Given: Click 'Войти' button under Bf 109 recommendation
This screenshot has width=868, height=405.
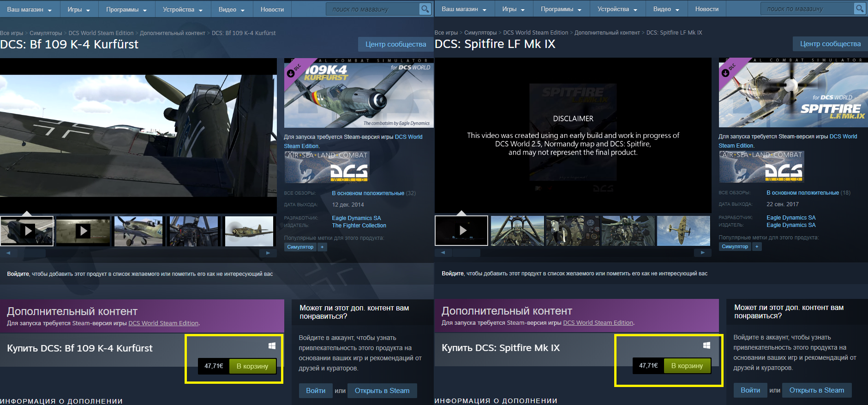Looking at the screenshot, I should pos(316,391).
